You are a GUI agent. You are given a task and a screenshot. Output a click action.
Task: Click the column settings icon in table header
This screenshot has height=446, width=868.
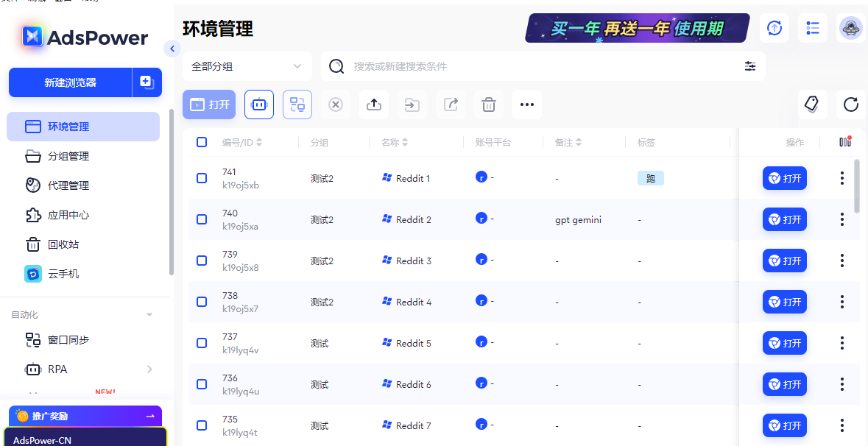pyautogui.click(x=844, y=142)
